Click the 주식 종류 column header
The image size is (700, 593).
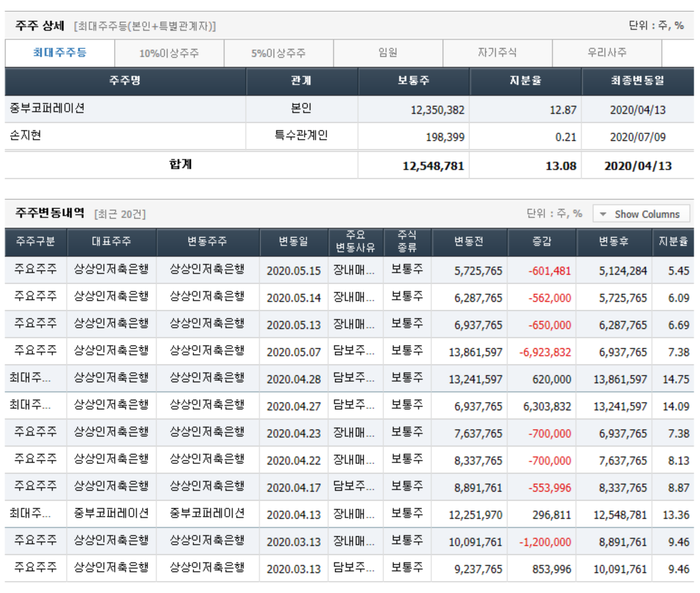[x=407, y=242]
